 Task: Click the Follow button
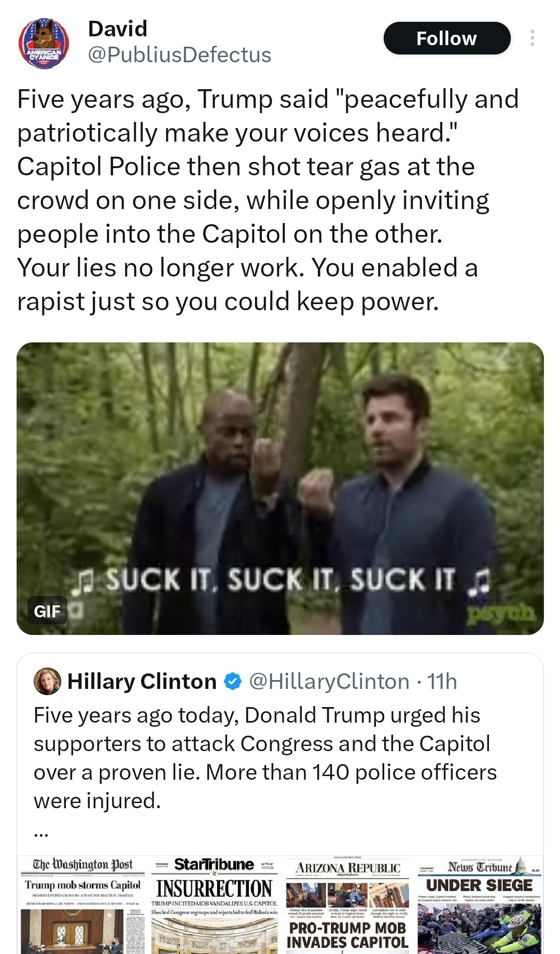(x=446, y=38)
